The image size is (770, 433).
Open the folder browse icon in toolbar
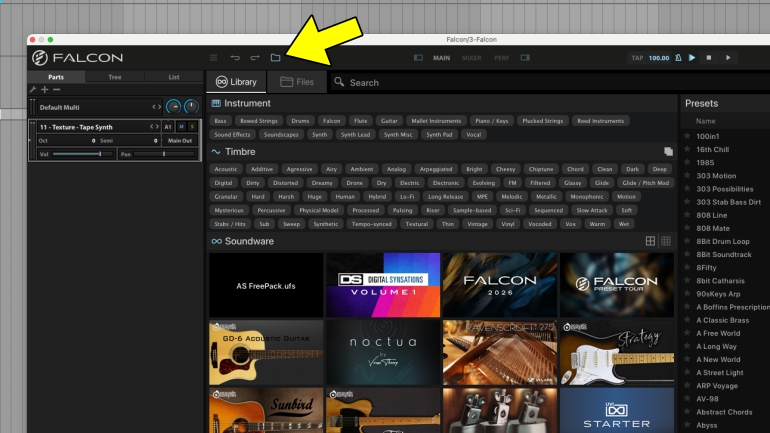(275, 58)
